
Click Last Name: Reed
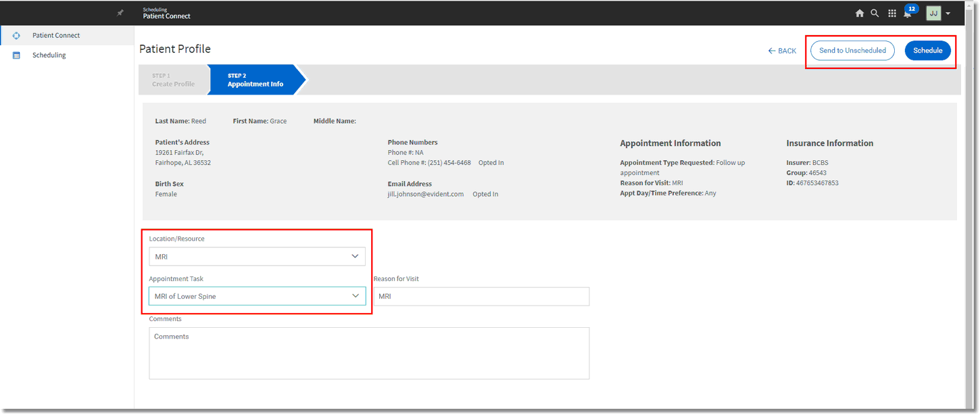(x=180, y=121)
